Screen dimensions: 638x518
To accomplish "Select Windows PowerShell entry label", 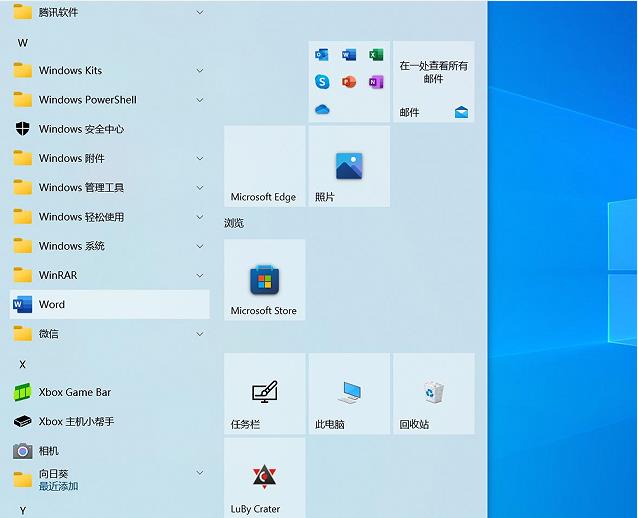I will [88, 100].
